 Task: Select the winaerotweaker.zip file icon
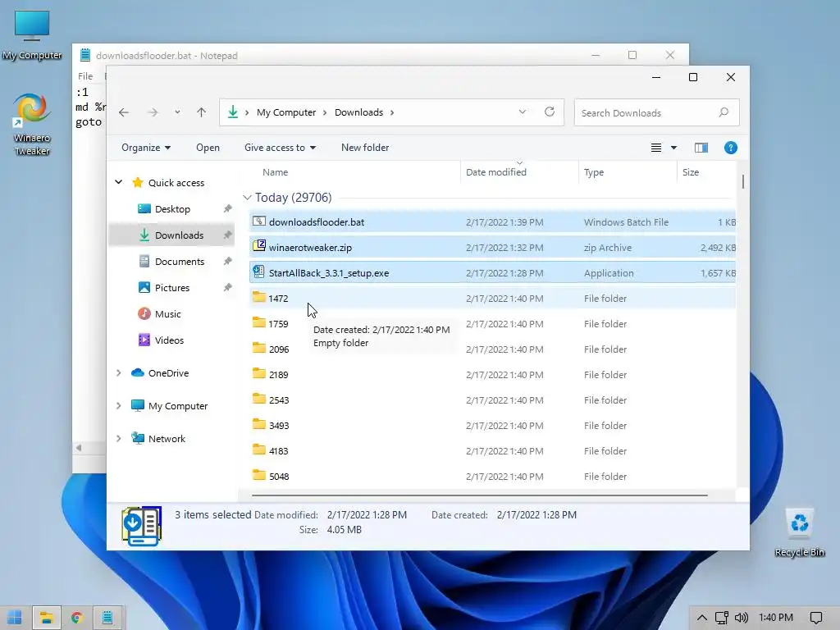(259, 246)
